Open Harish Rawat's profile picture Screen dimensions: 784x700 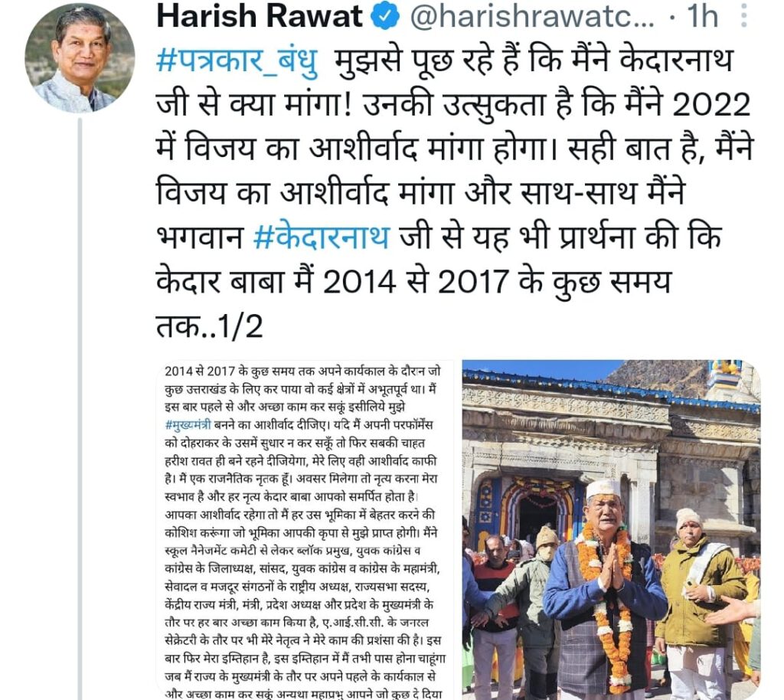80,58
